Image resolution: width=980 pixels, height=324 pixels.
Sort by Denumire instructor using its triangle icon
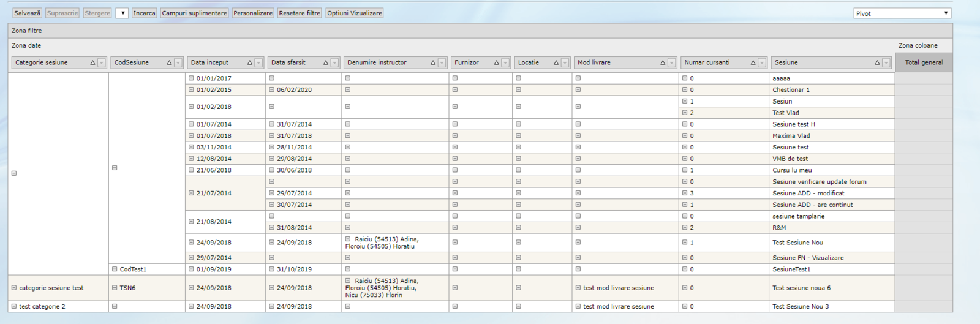432,62
